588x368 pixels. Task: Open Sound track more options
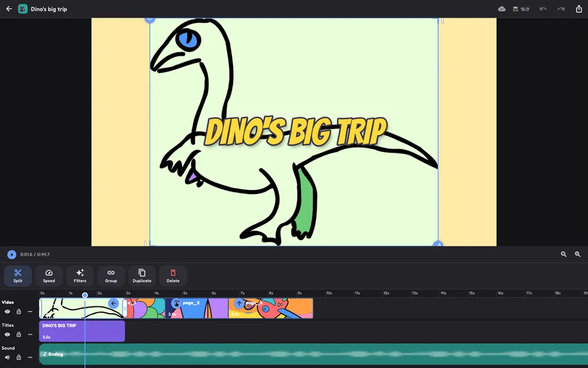tap(30, 358)
